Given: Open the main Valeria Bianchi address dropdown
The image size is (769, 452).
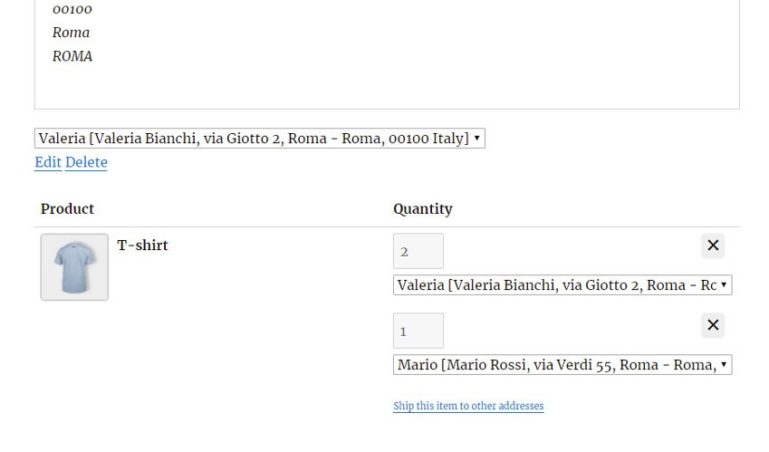Looking at the screenshot, I should (x=259, y=138).
